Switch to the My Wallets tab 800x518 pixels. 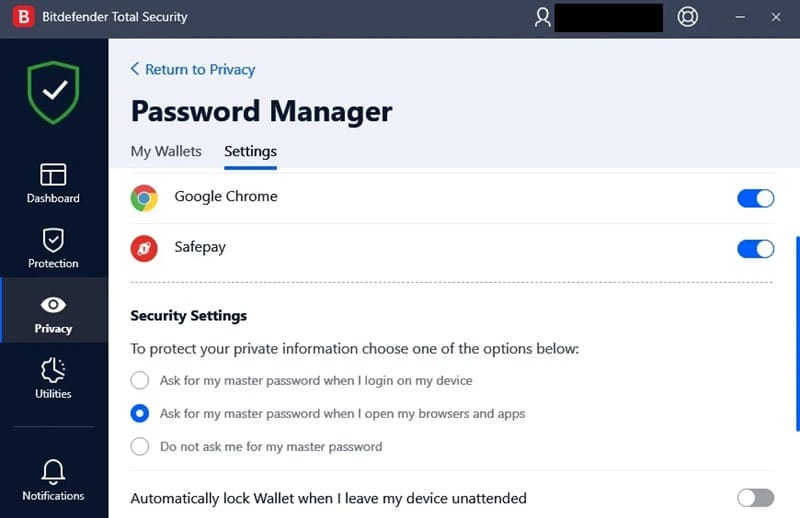(166, 152)
